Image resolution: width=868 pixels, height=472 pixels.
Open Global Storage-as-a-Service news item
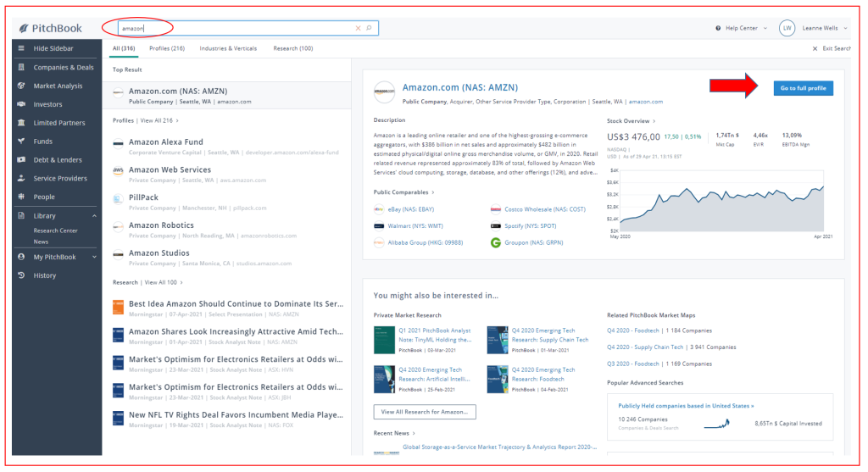coord(500,447)
